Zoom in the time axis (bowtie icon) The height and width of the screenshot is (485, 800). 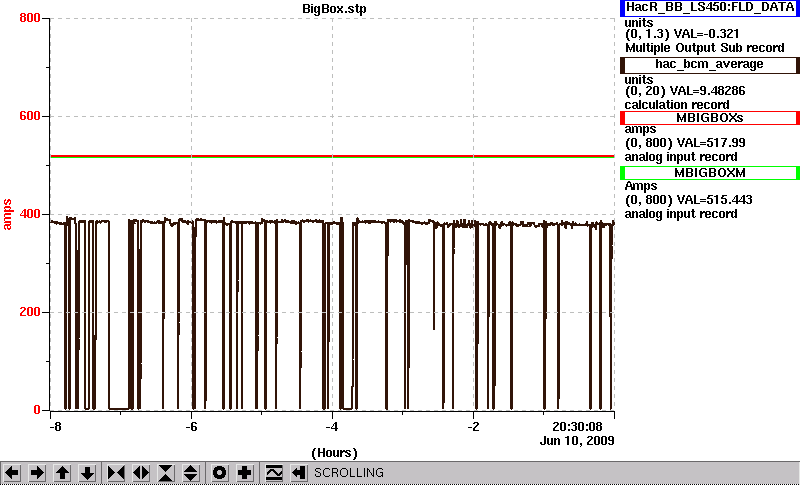[x=116, y=473]
